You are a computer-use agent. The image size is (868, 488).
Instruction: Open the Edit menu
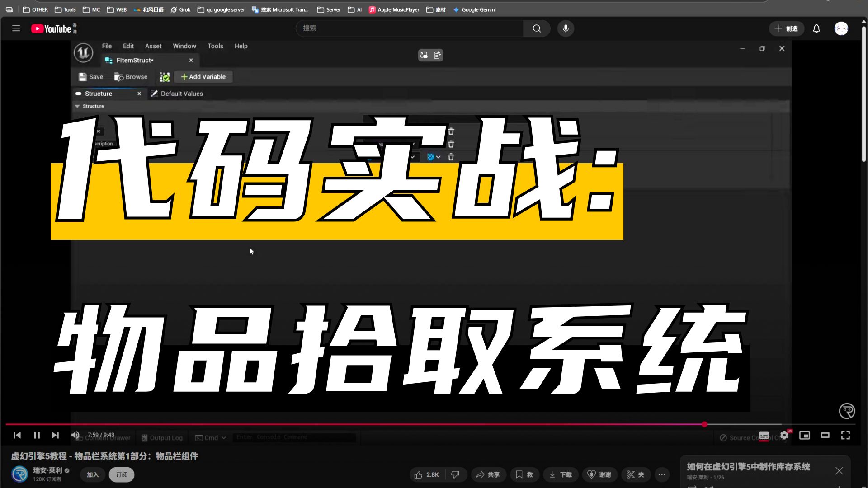tap(128, 46)
